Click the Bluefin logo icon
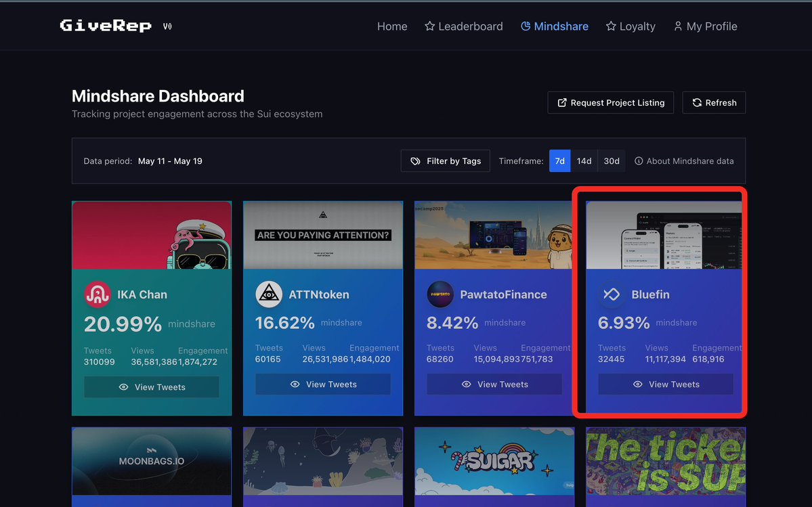This screenshot has height=507, width=812. coord(611,294)
